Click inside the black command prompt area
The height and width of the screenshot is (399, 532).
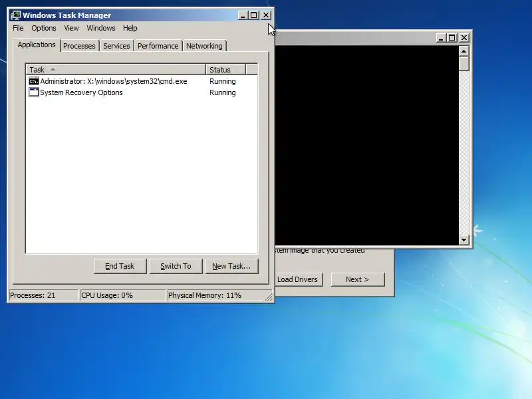367,145
